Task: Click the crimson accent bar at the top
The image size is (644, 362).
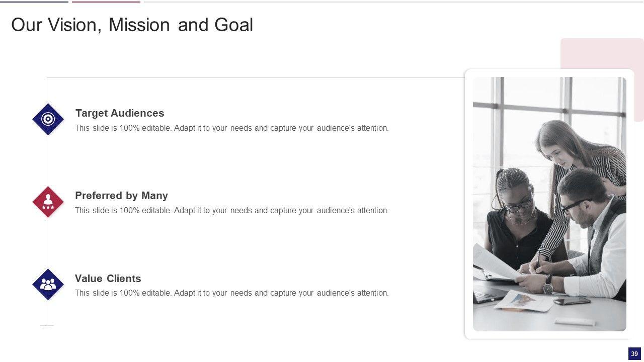Action: (106, 2)
